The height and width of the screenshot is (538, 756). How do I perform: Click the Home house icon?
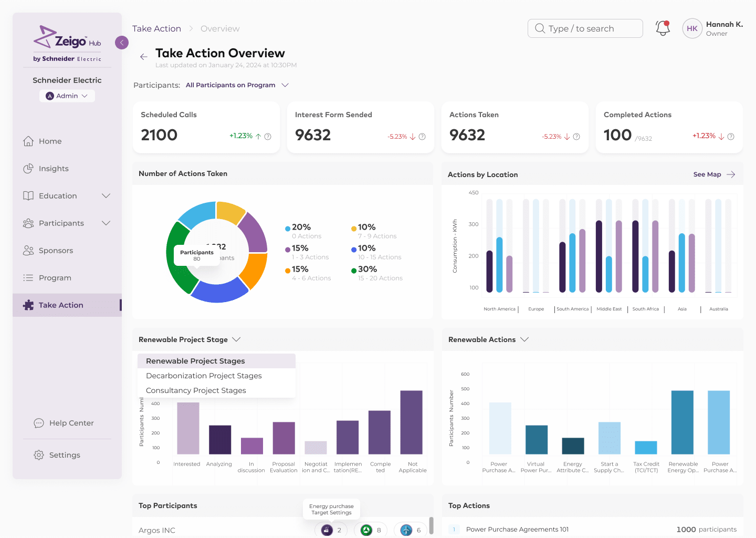click(28, 141)
